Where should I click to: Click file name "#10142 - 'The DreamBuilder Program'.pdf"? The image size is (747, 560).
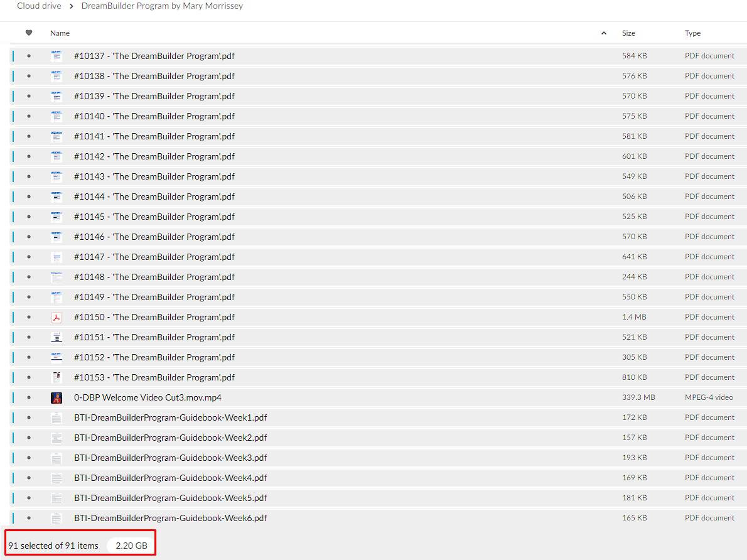pos(154,156)
